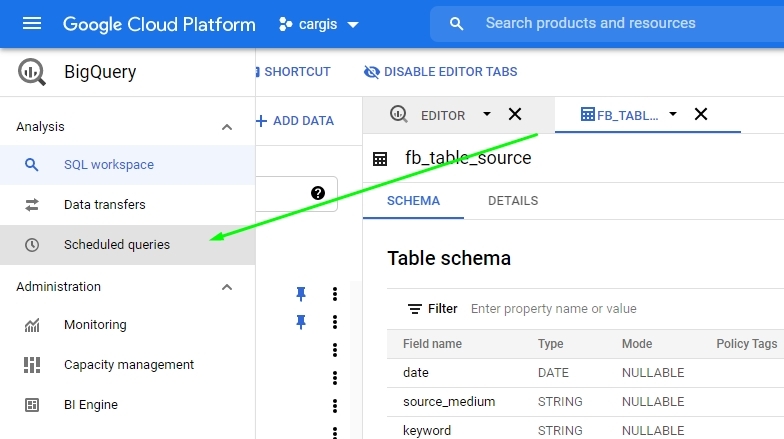Click the cargis project hexagon icon
784x439 pixels.
click(x=286, y=24)
